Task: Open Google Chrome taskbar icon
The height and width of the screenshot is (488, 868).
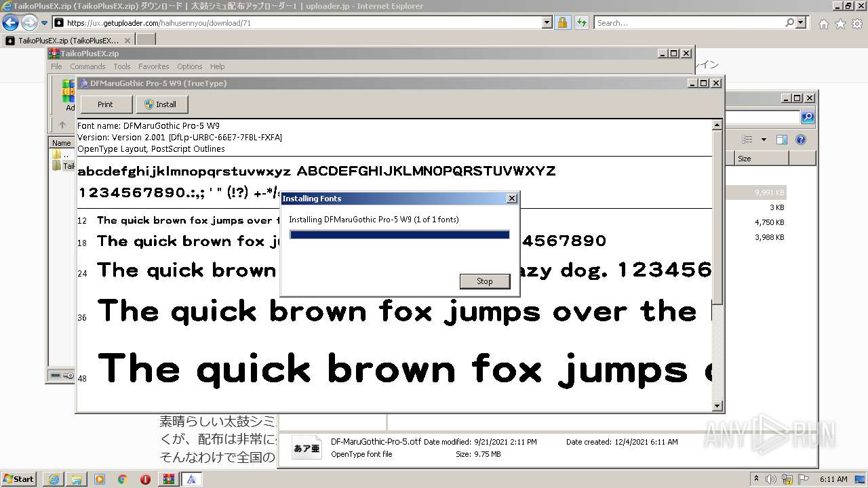Action: click(x=123, y=479)
